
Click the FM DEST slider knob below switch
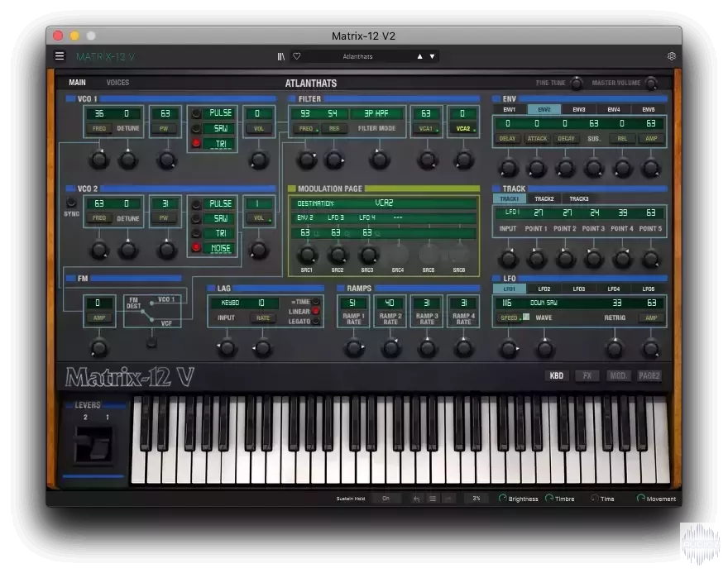click(151, 342)
